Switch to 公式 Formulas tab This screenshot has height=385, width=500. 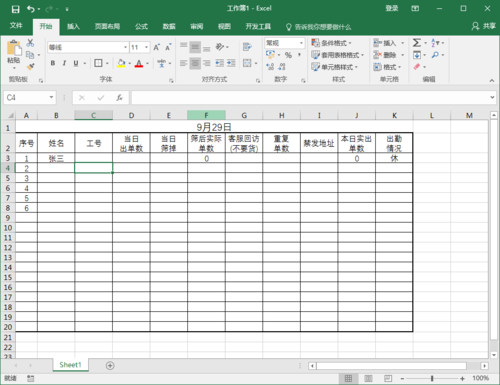tap(141, 26)
